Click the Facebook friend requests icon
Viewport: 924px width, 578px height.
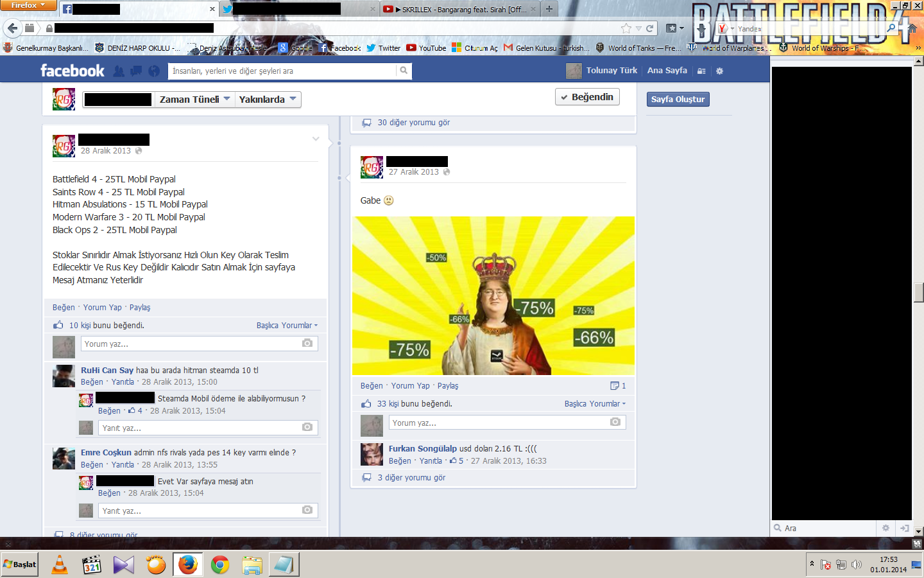[x=119, y=71]
